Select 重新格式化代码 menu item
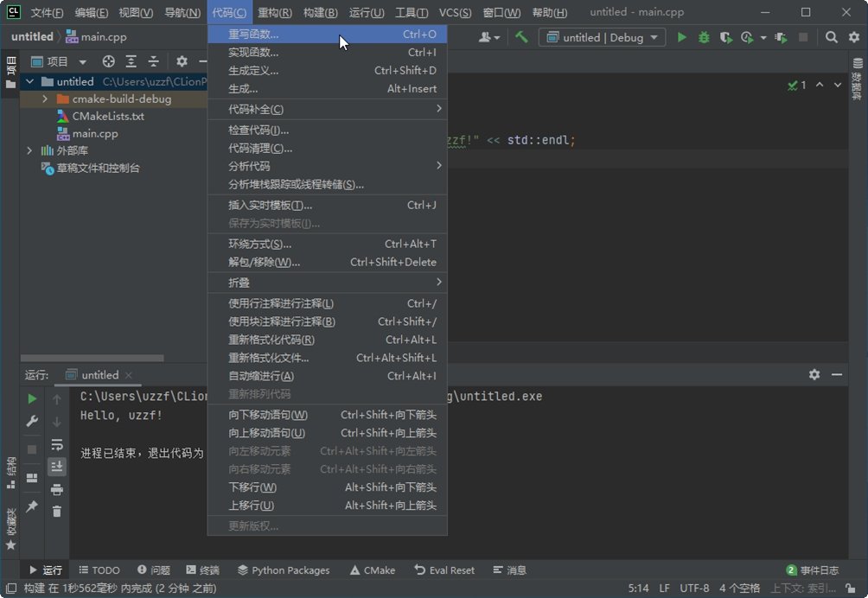Image resolution: width=868 pixels, height=598 pixels. pyautogui.click(x=327, y=340)
